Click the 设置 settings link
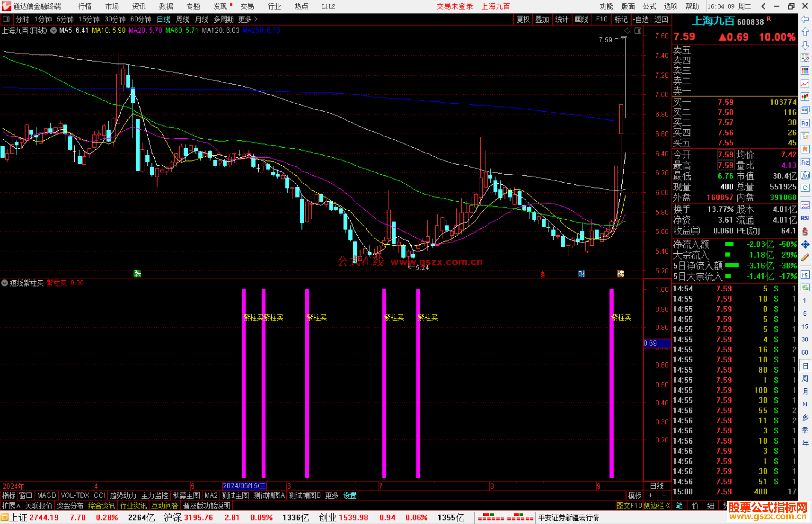The height and width of the screenshot is (524, 812). [x=350, y=495]
